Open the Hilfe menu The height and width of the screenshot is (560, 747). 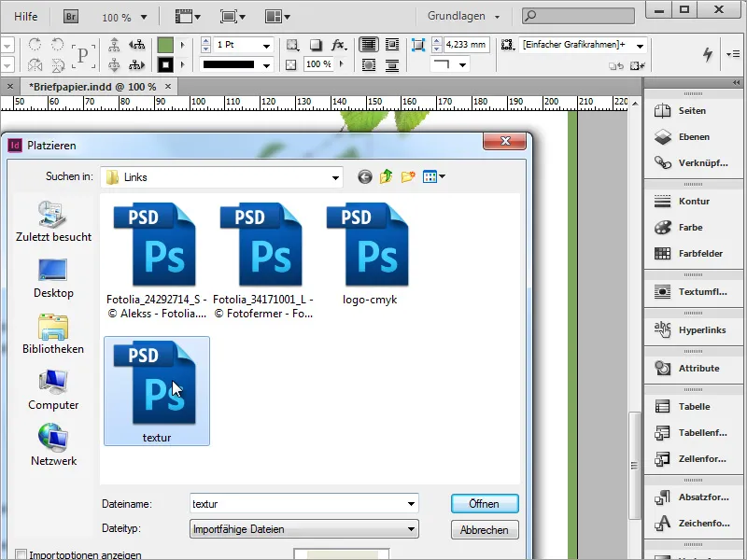(26, 17)
